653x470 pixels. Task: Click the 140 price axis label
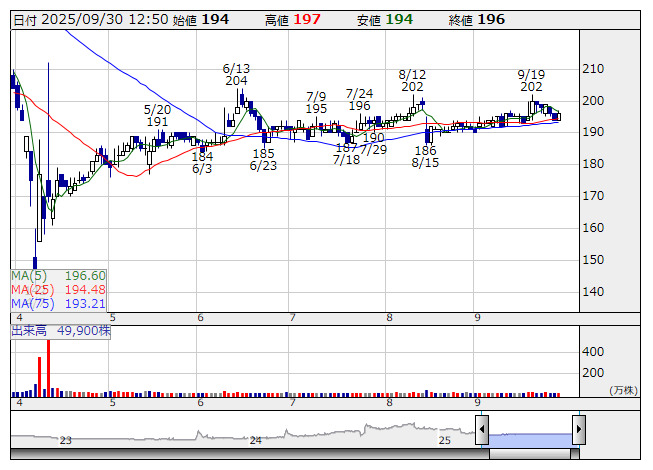point(593,291)
